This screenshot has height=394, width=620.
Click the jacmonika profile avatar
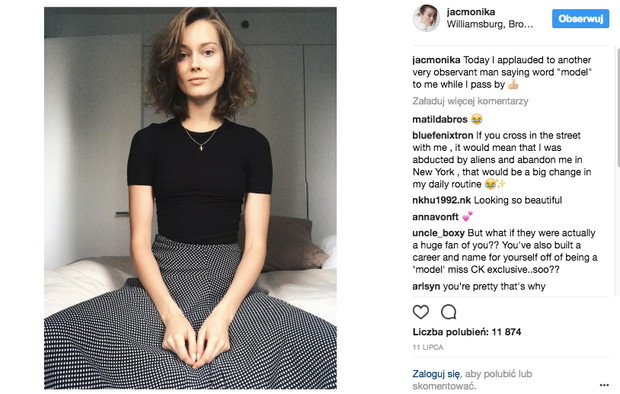[426, 18]
